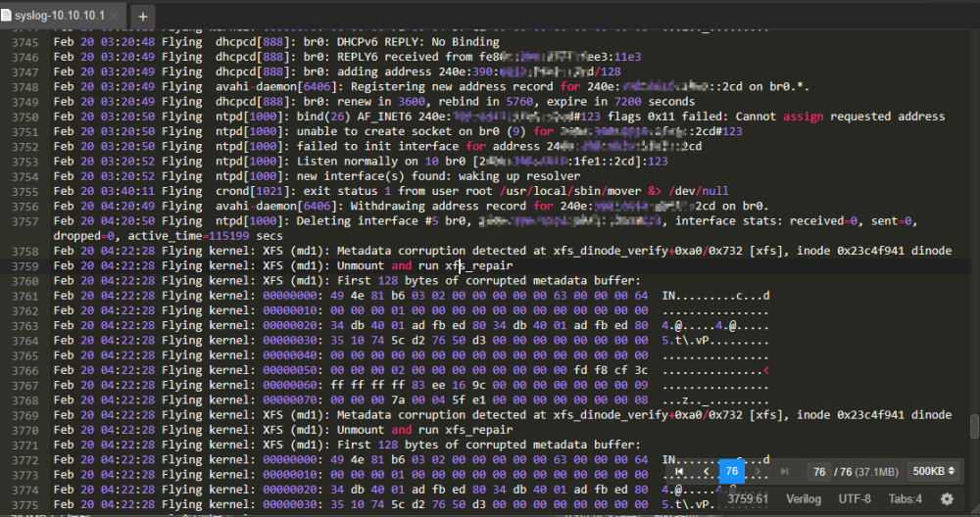Click "waking up resolver" on line 3754
This screenshot has width=980, height=517.
tap(519, 176)
